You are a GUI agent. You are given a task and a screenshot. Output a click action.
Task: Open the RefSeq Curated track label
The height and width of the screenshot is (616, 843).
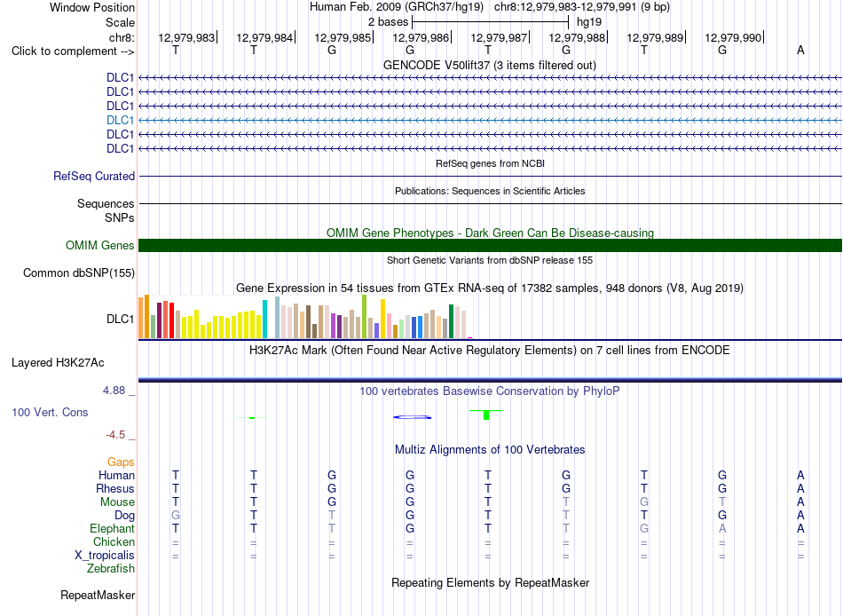tap(94, 176)
